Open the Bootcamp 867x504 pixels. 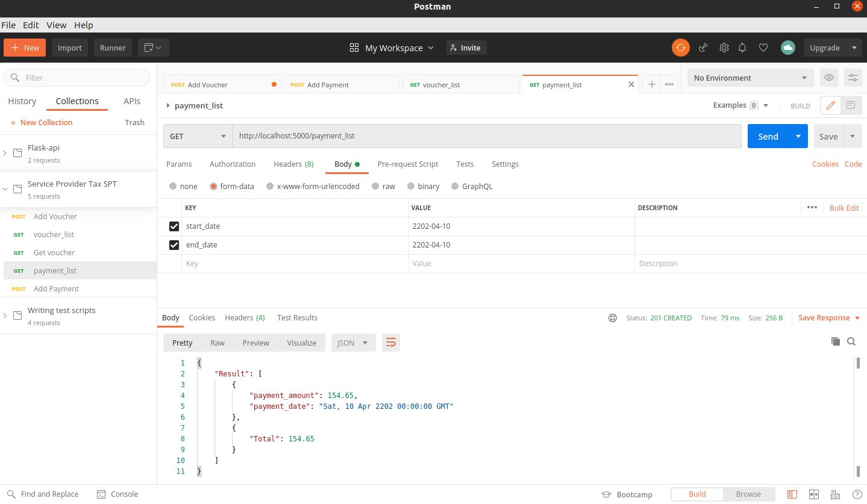coord(627,494)
